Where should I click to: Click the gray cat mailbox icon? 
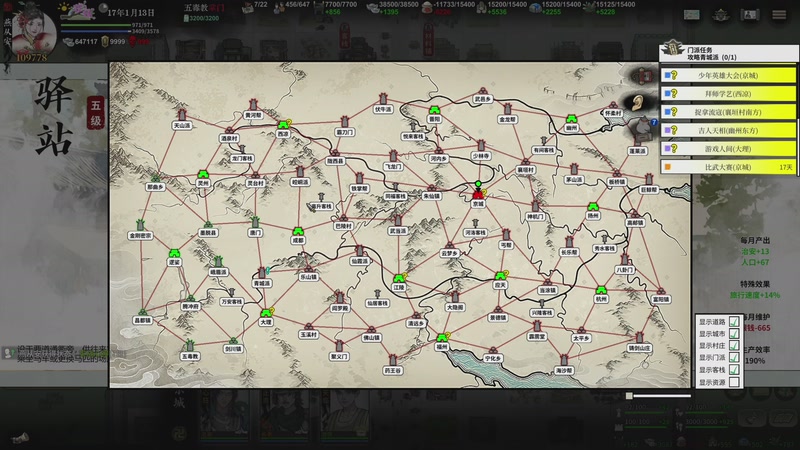644,128
